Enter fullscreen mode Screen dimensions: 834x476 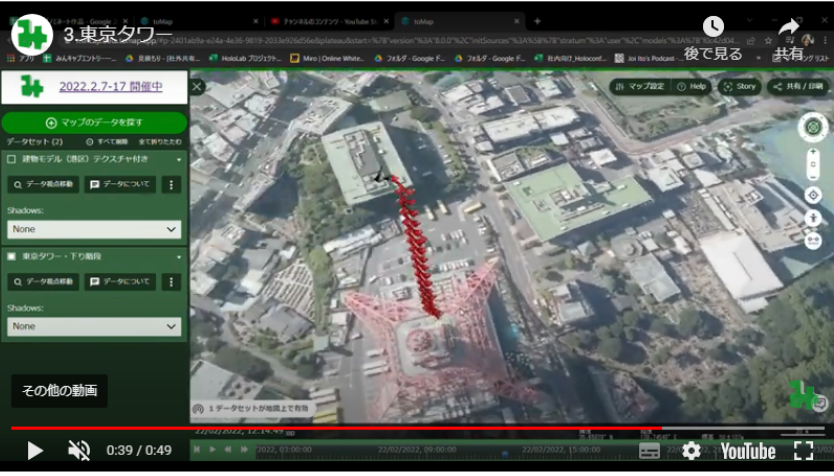click(804, 450)
